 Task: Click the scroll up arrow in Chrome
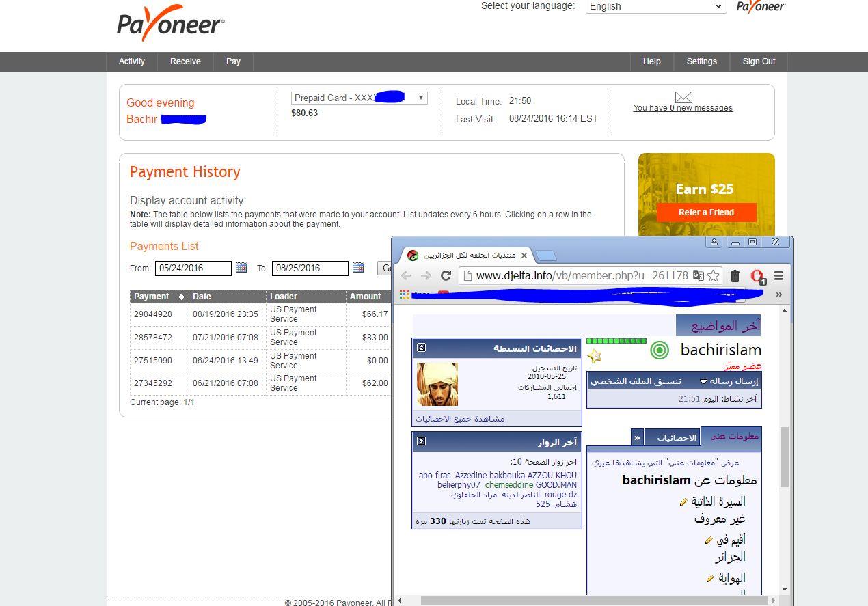click(785, 311)
